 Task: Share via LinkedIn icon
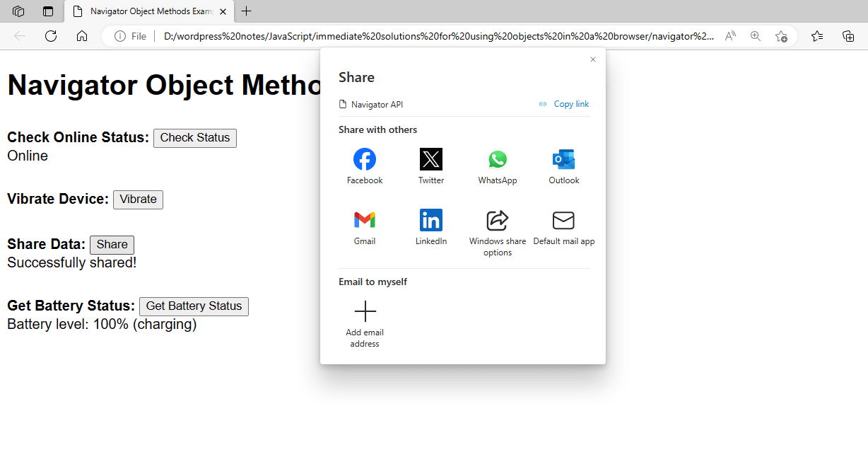click(x=431, y=220)
